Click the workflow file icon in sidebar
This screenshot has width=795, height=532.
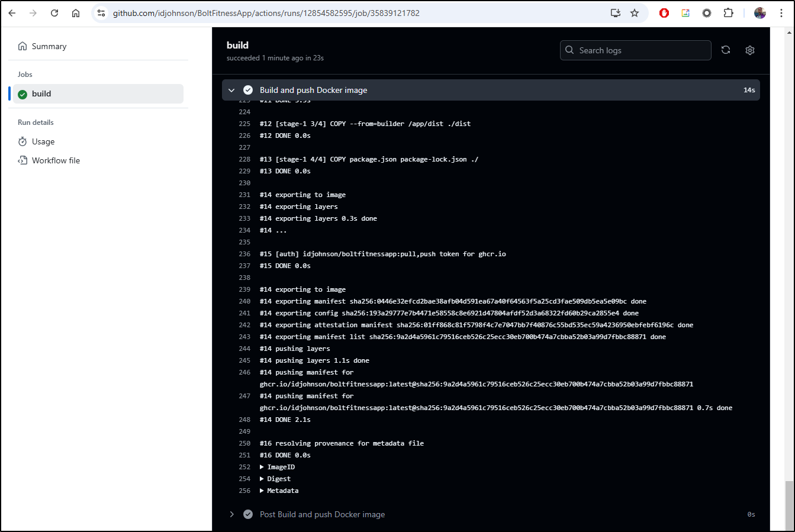[x=22, y=160]
